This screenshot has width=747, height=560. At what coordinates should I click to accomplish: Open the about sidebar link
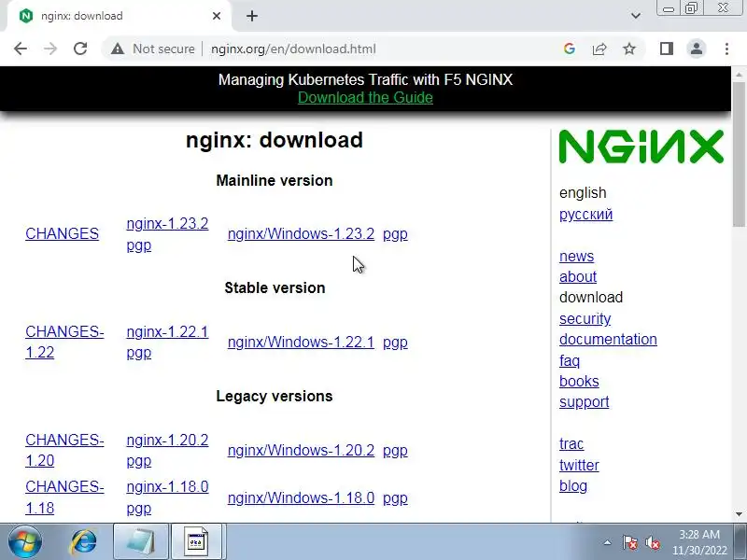(x=578, y=276)
